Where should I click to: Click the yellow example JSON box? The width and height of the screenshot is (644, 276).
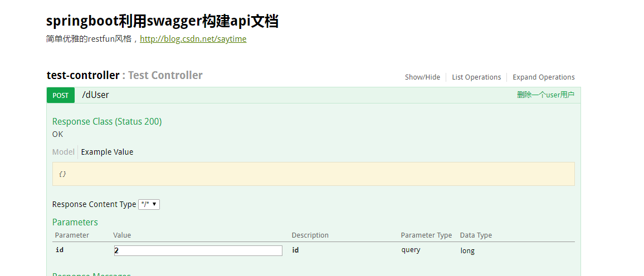(x=313, y=174)
